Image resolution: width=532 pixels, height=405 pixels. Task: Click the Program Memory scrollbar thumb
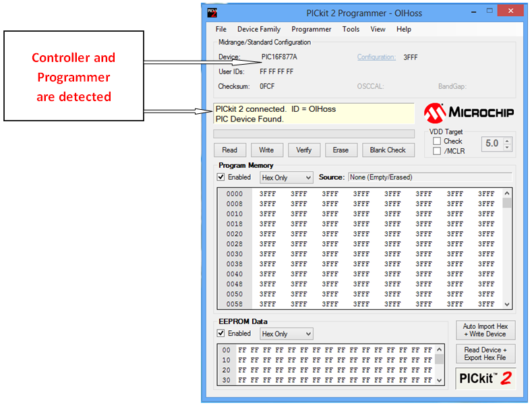pos(507,202)
